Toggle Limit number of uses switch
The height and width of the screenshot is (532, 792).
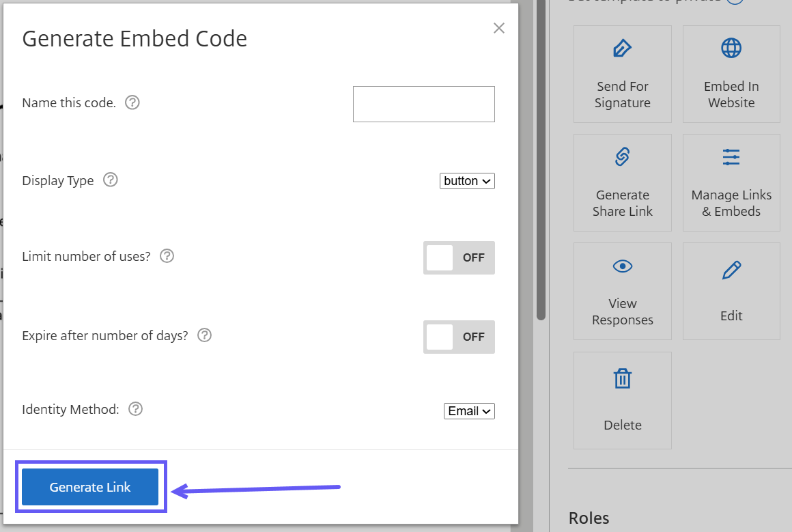[x=459, y=257]
